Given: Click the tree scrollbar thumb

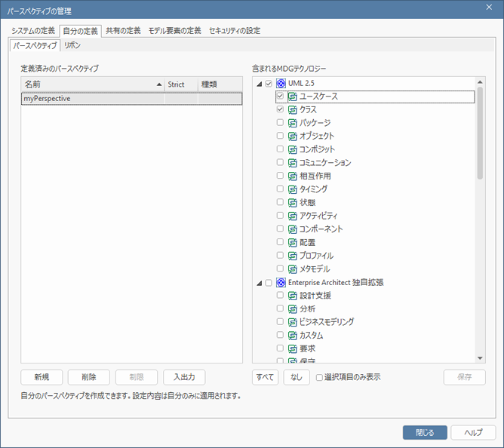Looking at the screenshot, I should pyautogui.click(x=480, y=133).
